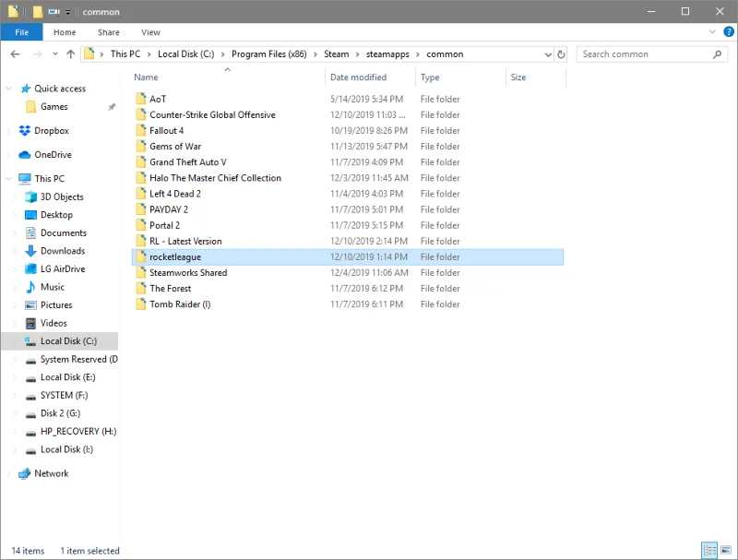Open address bar history dropdown
The width and height of the screenshot is (738, 560).
point(548,54)
